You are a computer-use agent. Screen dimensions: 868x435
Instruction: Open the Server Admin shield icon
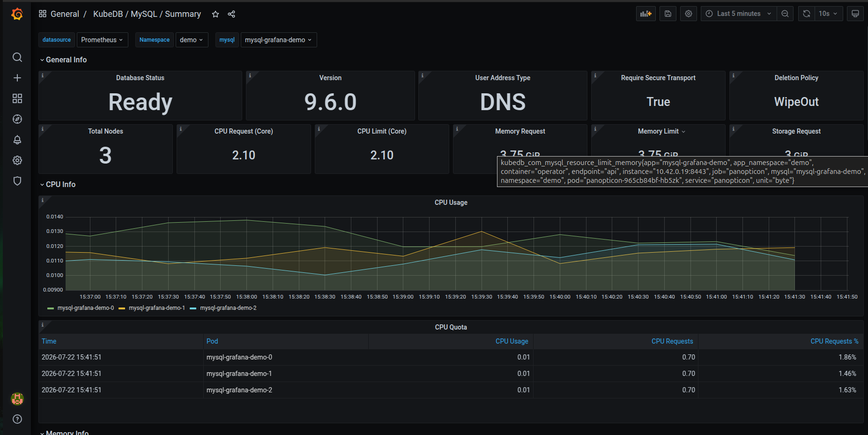point(17,181)
